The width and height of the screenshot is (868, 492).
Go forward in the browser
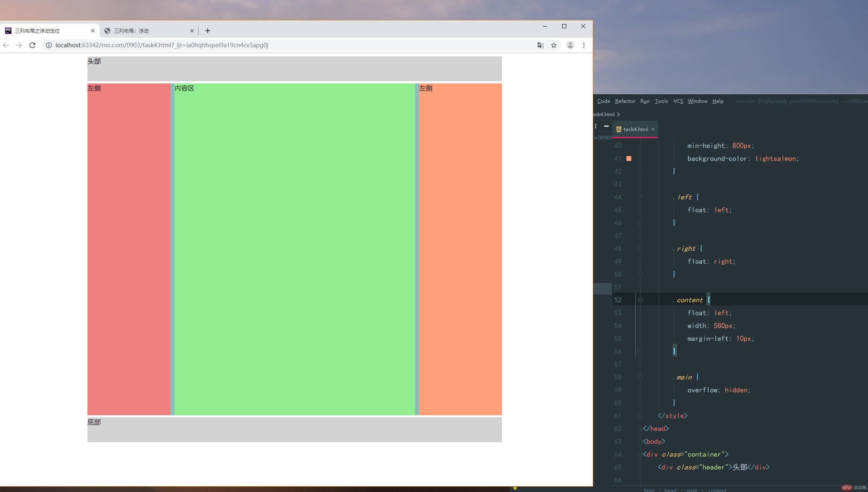[19, 45]
